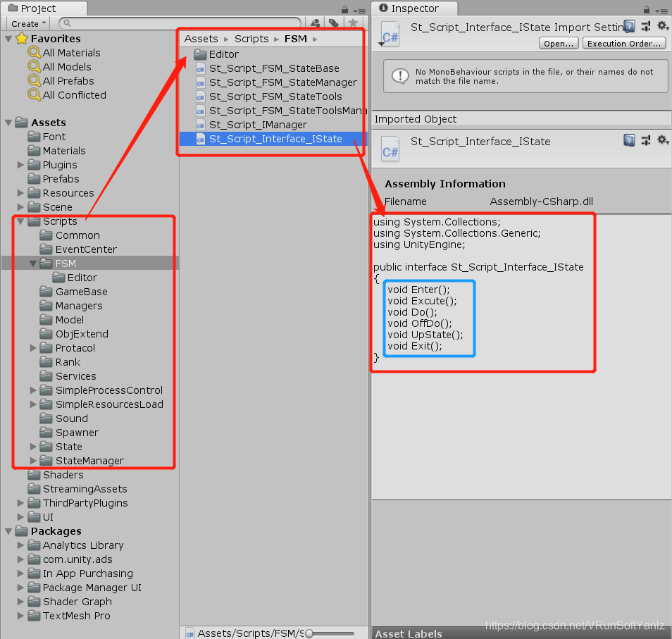Expand the Analytics Library package
This screenshot has height=639, width=672.
pos(20,545)
